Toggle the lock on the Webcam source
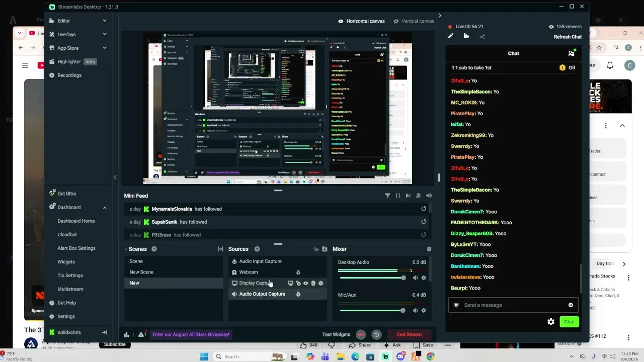The image size is (644, 362). click(298, 272)
